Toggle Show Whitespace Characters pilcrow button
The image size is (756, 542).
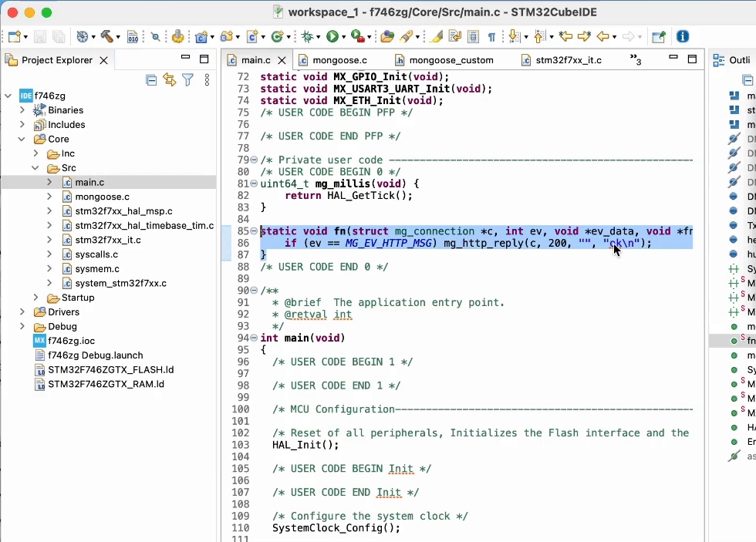[x=491, y=36]
